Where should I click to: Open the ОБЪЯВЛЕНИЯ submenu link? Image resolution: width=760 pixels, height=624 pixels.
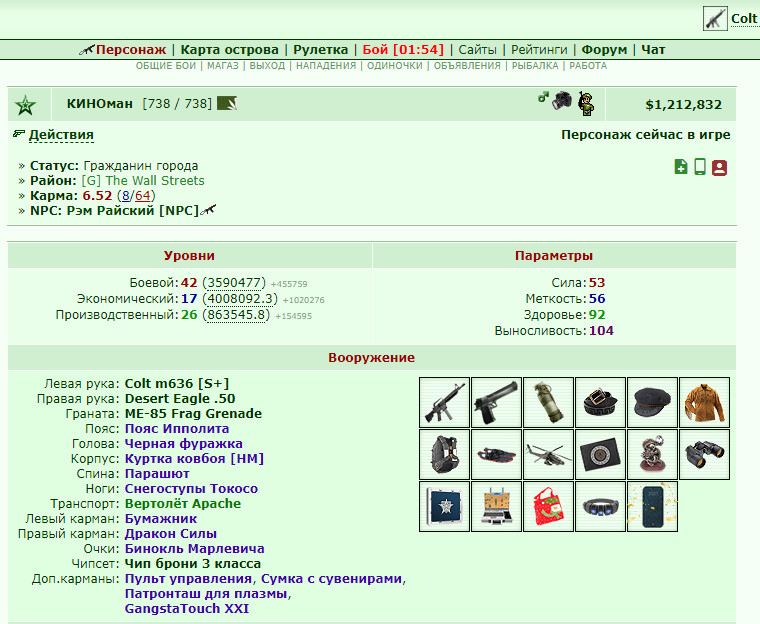click(x=467, y=66)
